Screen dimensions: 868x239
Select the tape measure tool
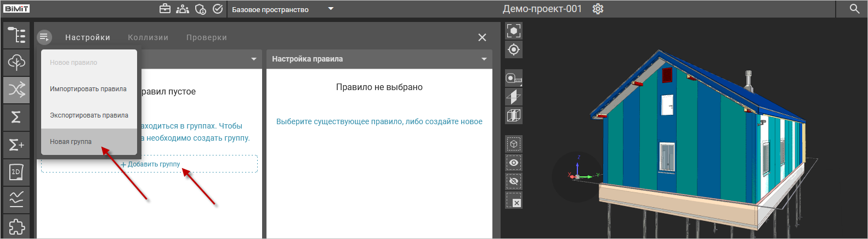(514, 79)
